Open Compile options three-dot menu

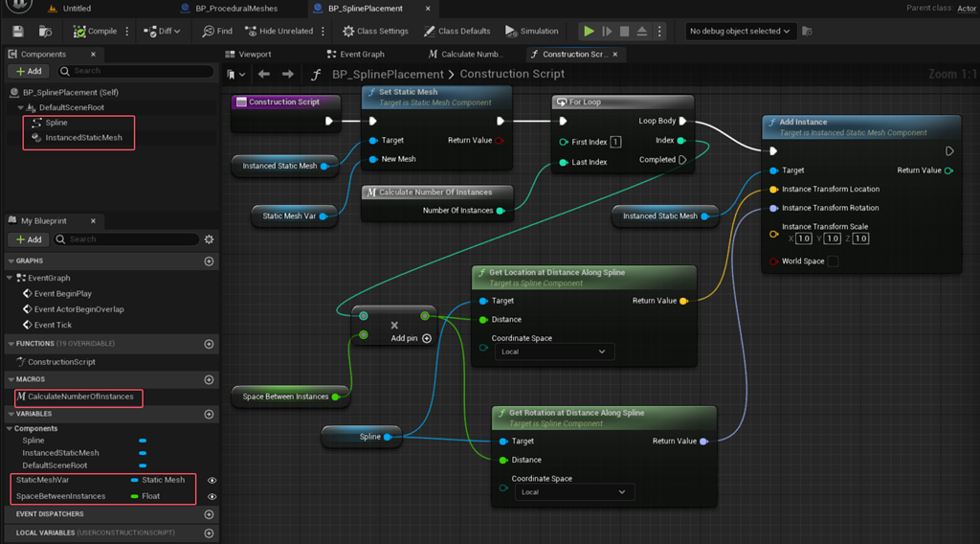(x=127, y=32)
